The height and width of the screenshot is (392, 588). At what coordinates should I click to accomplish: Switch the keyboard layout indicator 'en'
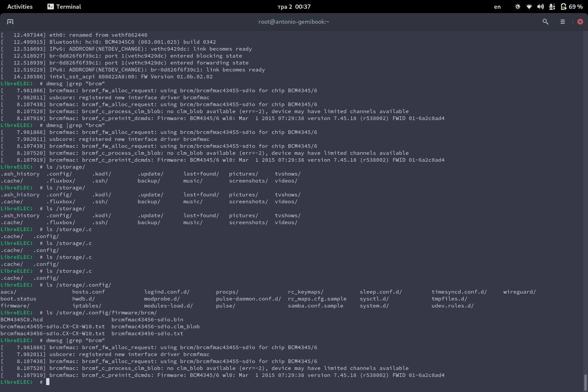tap(497, 7)
